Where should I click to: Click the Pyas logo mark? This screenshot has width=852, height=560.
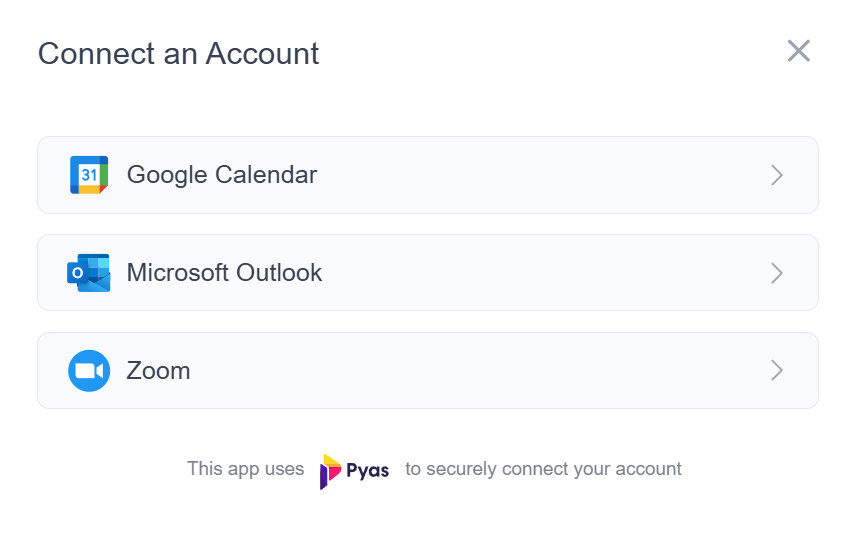tap(330, 471)
